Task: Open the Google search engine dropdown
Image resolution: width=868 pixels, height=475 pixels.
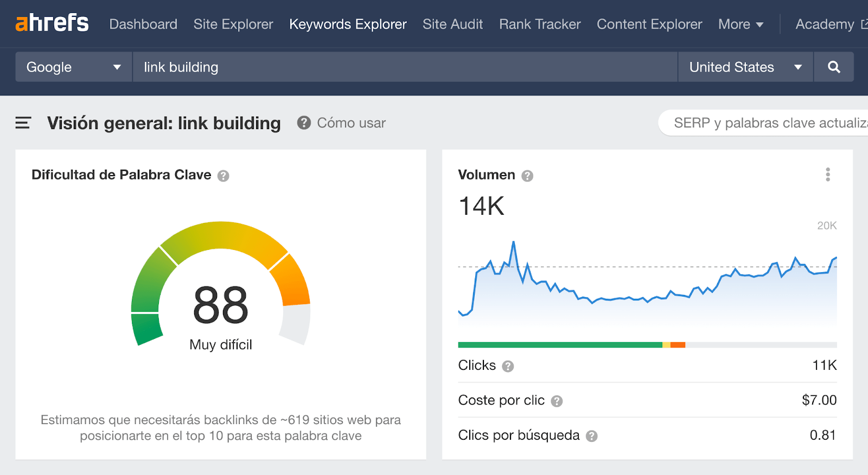Action: pos(74,67)
